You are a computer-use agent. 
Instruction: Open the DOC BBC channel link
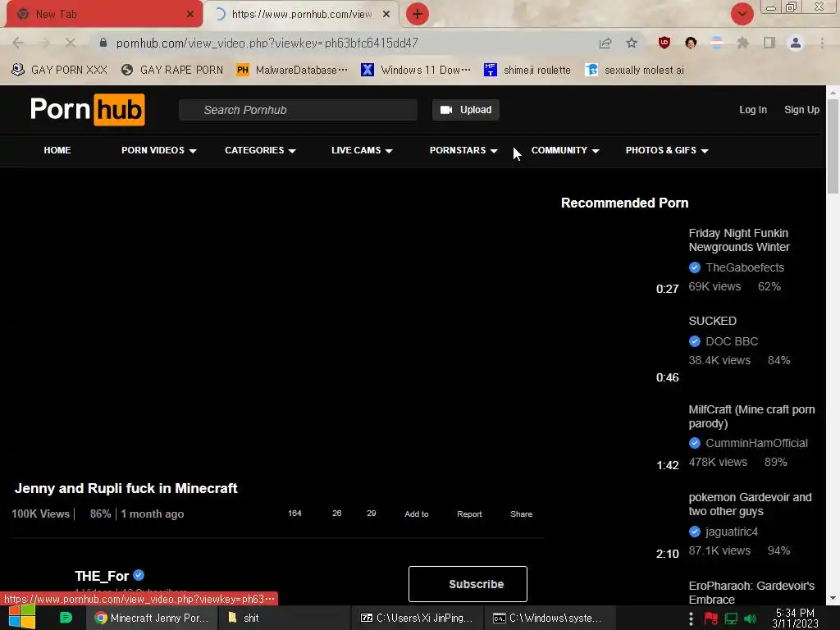(731, 341)
